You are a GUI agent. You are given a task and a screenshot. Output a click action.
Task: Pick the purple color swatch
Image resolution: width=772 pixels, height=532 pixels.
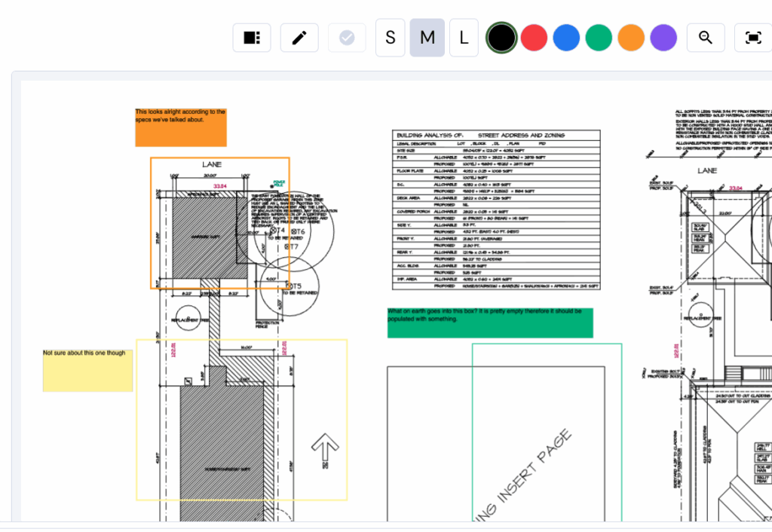663,38
